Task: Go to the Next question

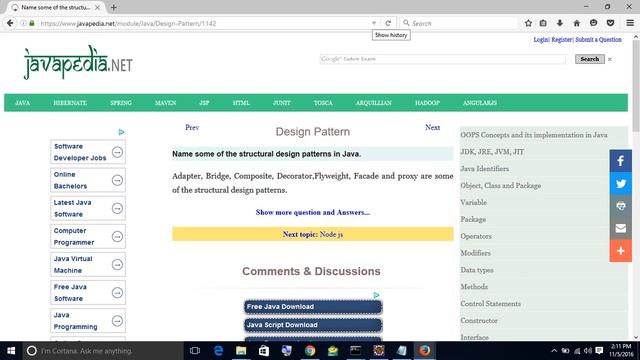Action: (x=432, y=127)
